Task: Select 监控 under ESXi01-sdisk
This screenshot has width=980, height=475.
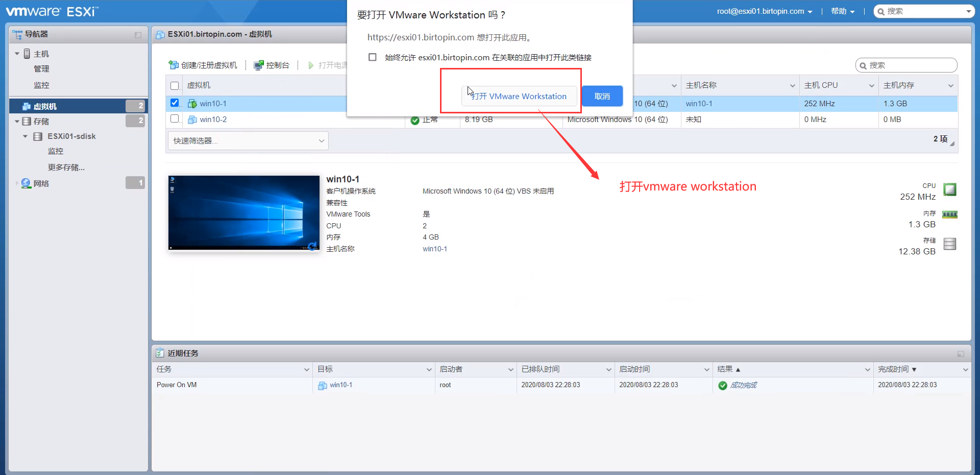Action: point(56,151)
